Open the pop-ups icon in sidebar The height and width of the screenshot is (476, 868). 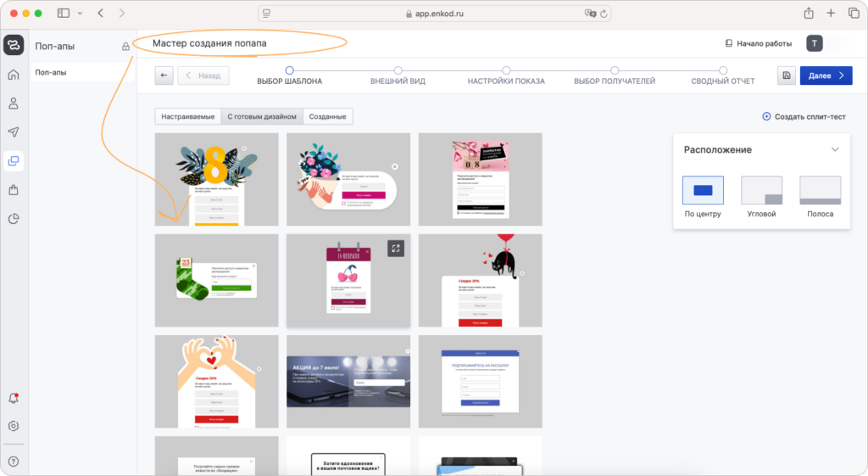pos(14,160)
